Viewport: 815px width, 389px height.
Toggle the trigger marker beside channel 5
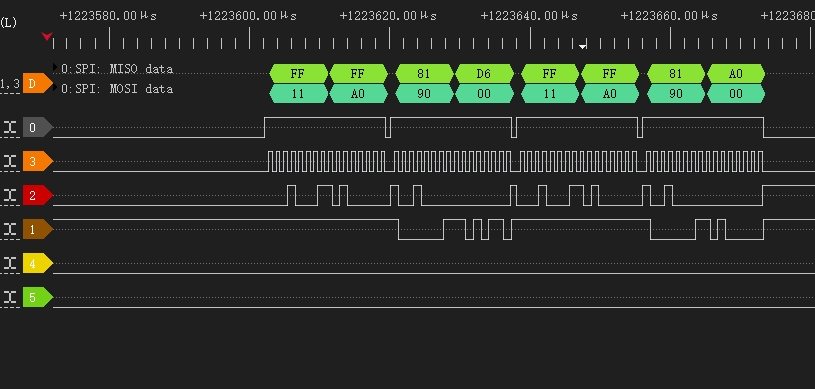point(10,297)
